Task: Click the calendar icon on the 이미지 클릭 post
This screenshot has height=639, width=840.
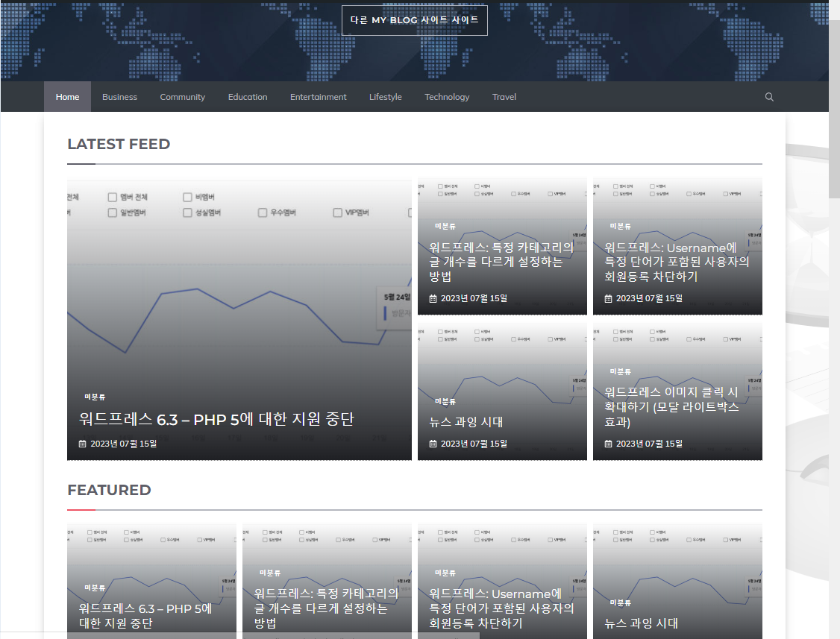Action: point(607,443)
